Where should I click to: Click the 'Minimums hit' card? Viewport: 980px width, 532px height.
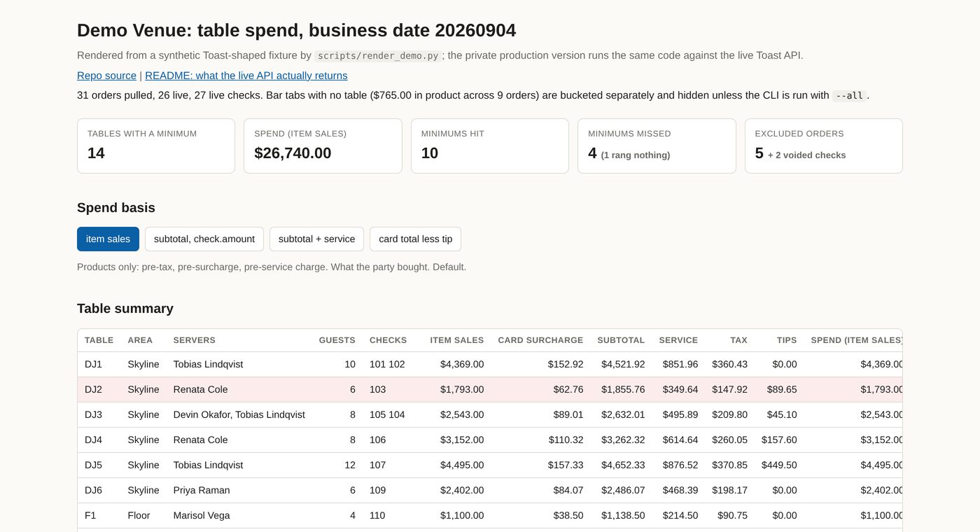coord(490,146)
